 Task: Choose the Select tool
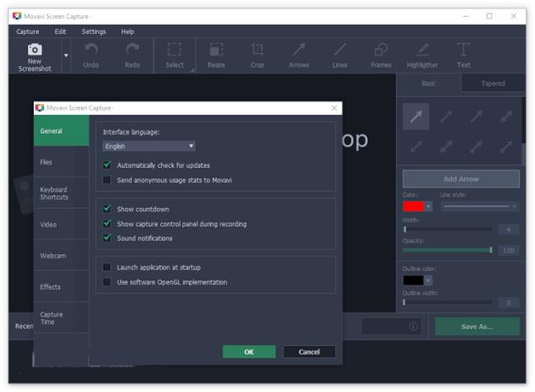coord(175,55)
